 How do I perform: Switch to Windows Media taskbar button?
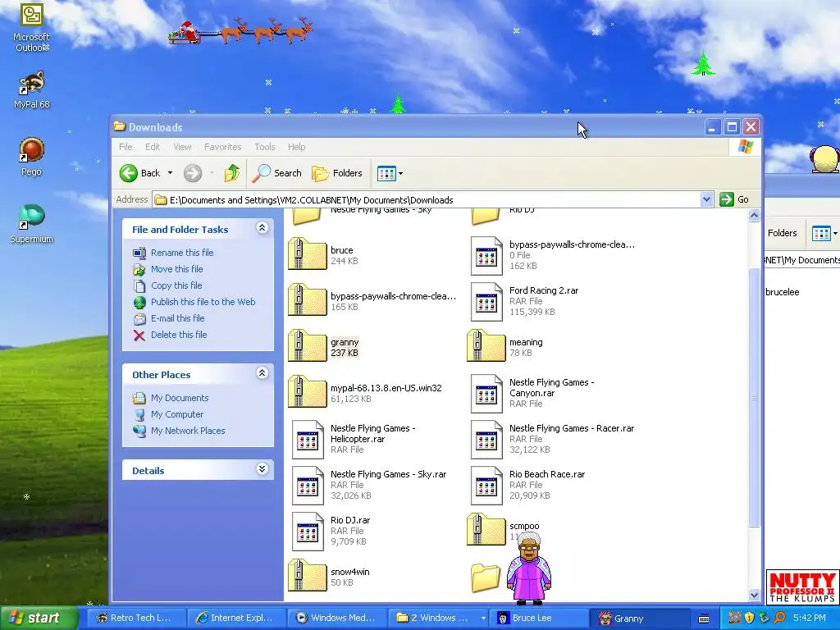point(336,619)
